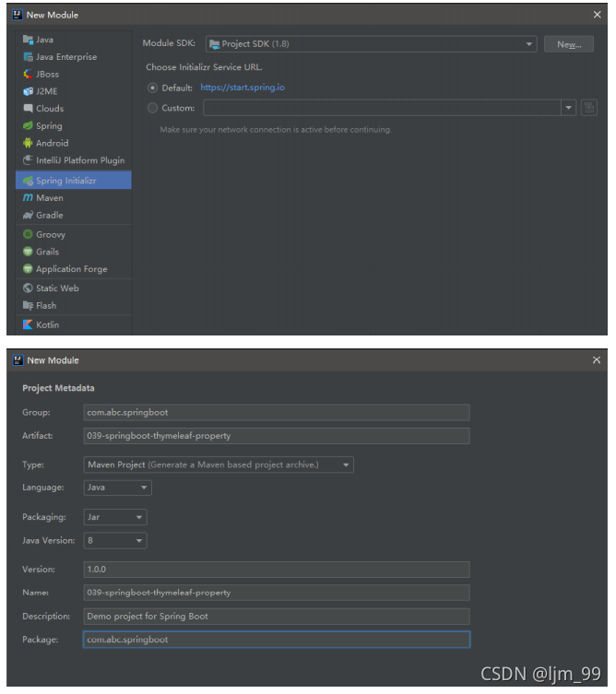Click the Group field com.abc.springboot
The image size is (616, 694).
[x=277, y=413]
